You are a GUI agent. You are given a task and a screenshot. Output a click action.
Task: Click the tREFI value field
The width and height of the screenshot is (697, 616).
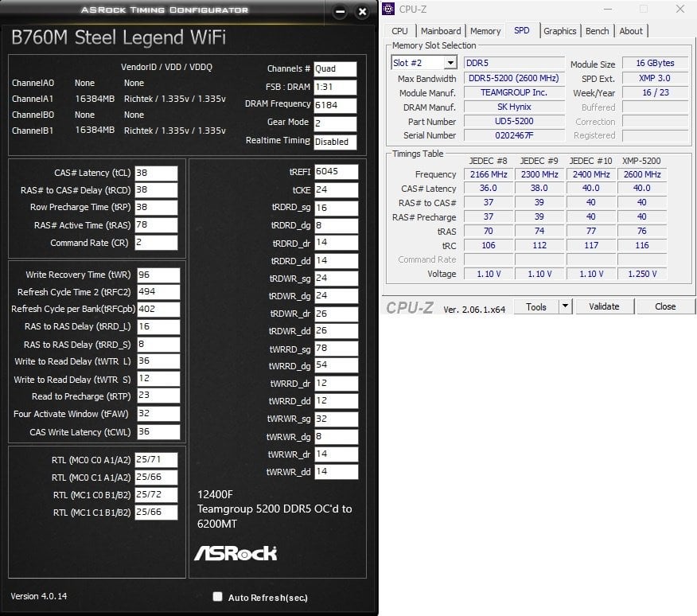[336, 172]
